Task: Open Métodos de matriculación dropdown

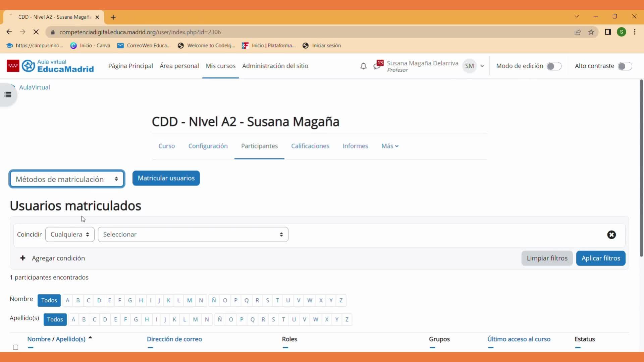Action: click(x=67, y=179)
